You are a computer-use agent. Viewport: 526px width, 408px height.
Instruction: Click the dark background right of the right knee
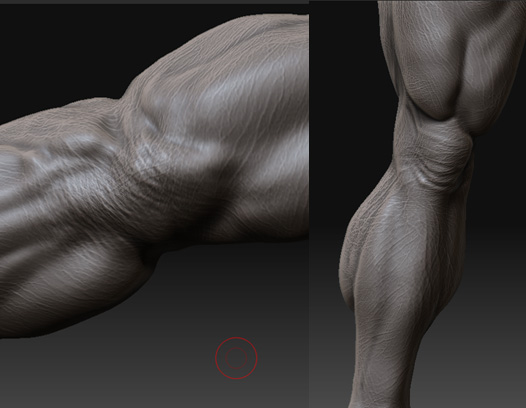[x=500, y=168]
